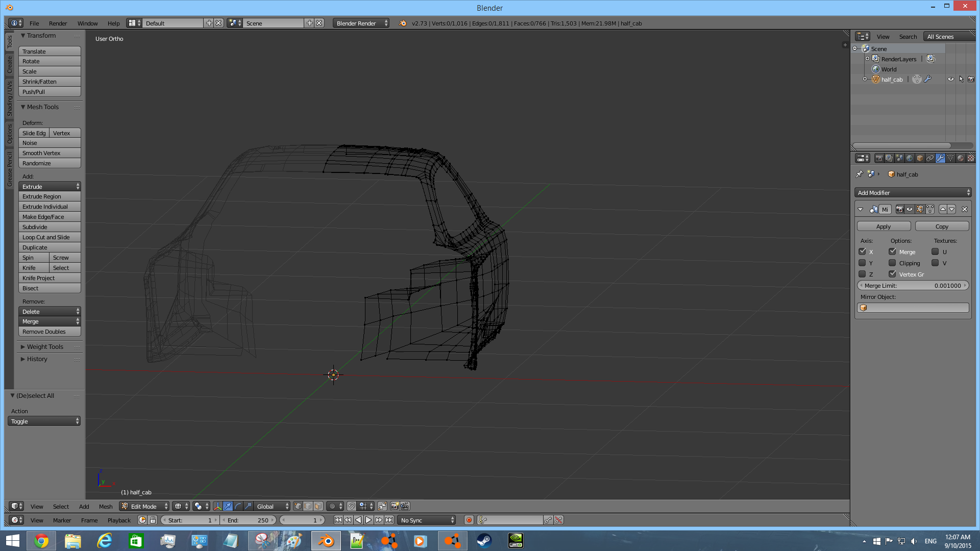Click the automerge editing icon

pyautogui.click(x=382, y=506)
